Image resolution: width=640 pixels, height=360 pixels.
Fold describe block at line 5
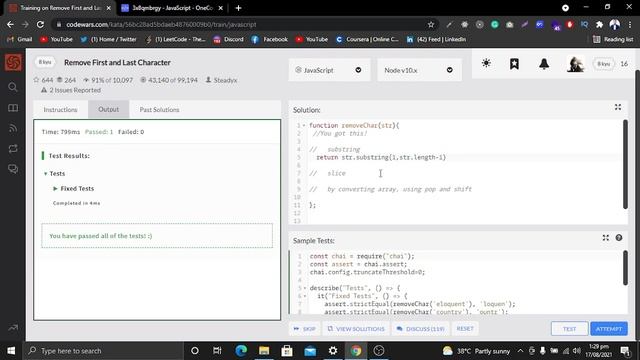click(305, 288)
